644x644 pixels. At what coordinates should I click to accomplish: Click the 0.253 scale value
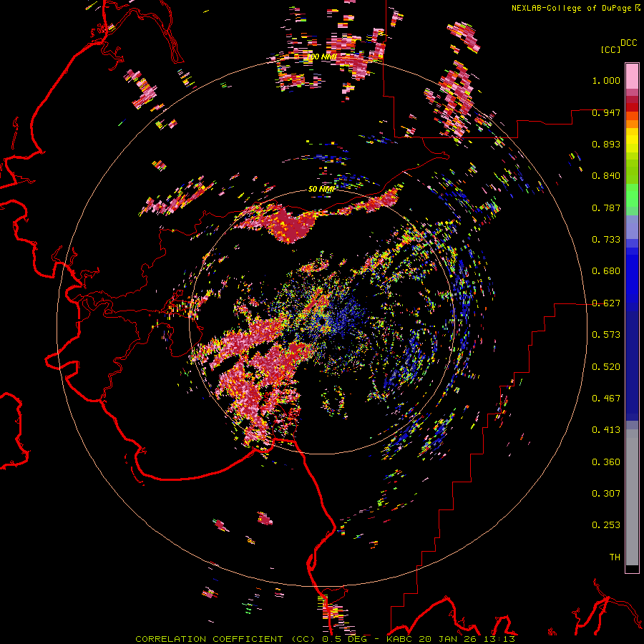pyautogui.click(x=606, y=525)
